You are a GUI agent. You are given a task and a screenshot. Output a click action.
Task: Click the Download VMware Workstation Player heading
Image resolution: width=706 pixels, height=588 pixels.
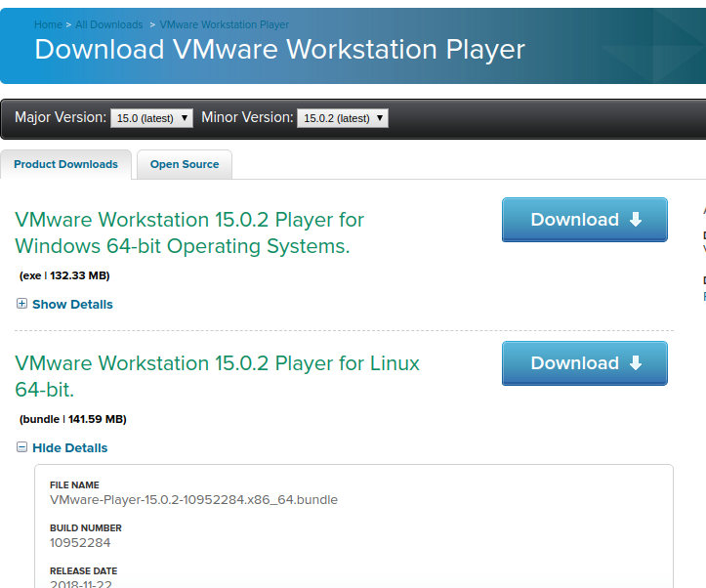(279, 49)
